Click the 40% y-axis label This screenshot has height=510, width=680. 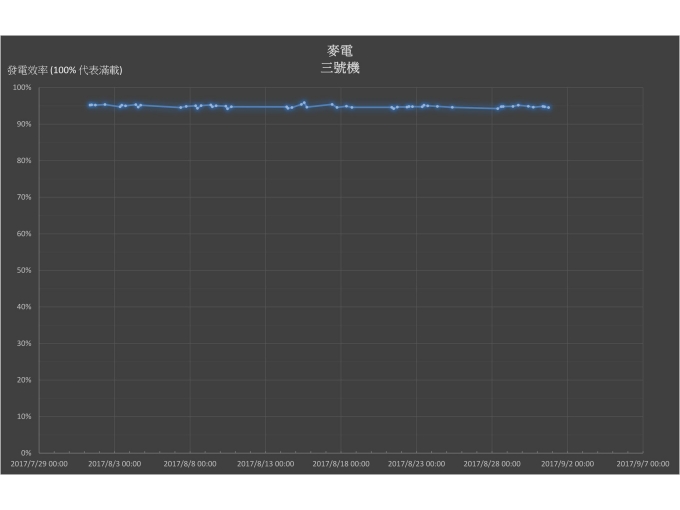pyautogui.click(x=24, y=307)
